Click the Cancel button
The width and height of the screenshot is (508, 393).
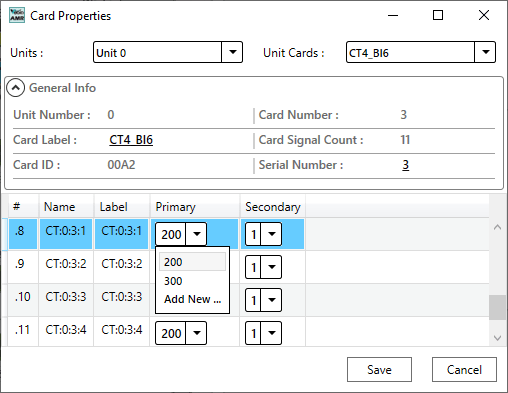(x=464, y=370)
